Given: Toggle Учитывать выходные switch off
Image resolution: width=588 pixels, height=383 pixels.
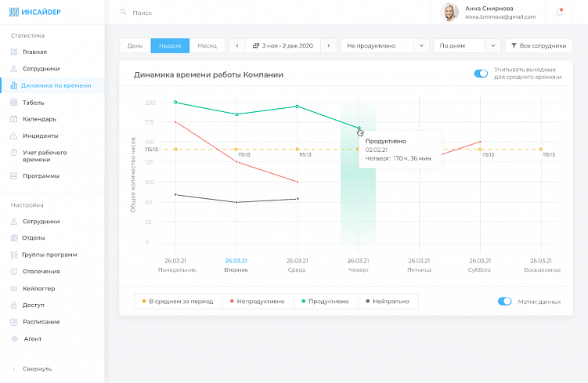Looking at the screenshot, I should [x=481, y=74].
